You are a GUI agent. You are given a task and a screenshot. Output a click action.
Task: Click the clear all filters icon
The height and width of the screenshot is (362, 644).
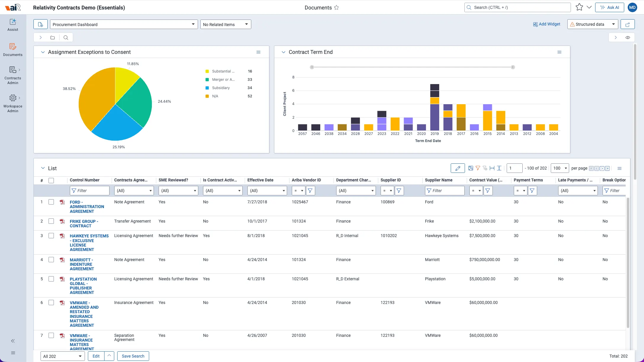485,168
